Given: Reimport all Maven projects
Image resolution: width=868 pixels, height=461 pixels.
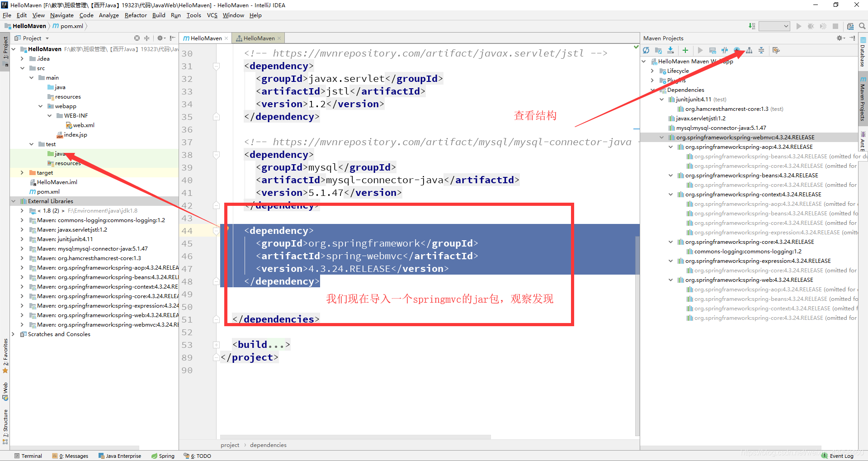Looking at the screenshot, I should point(646,50).
